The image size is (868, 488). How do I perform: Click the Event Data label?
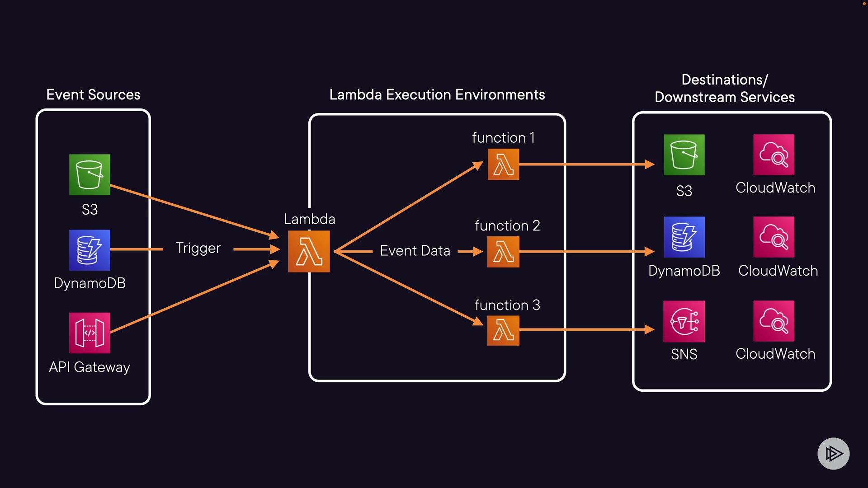[415, 251]
